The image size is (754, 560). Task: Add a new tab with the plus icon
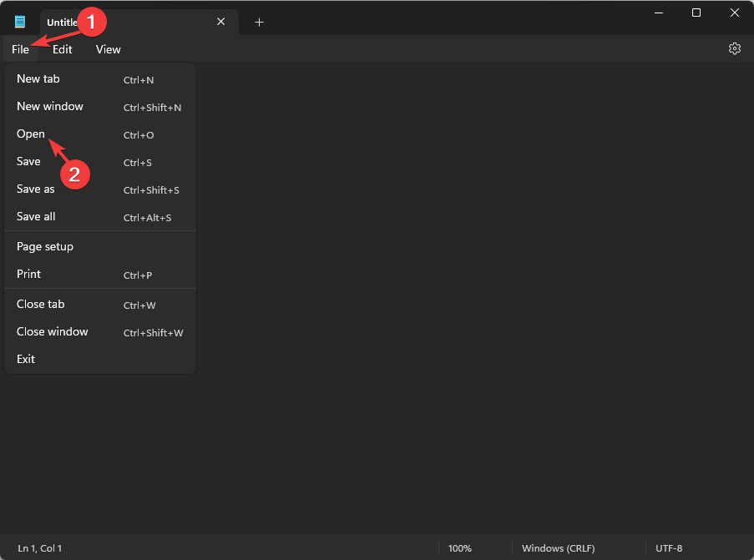259,23
